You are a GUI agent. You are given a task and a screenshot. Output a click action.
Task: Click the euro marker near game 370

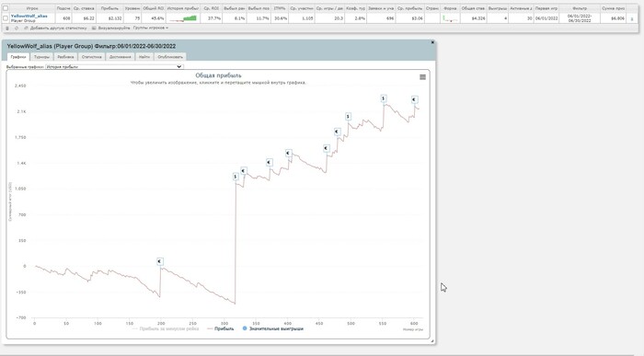click(x=270, y=163)
